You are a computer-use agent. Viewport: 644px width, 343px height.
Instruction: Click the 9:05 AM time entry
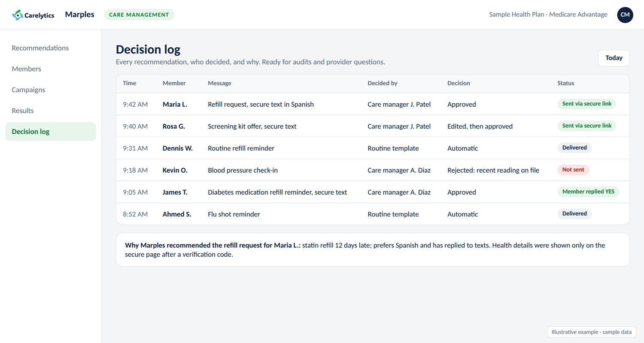[x=135, y=192]
